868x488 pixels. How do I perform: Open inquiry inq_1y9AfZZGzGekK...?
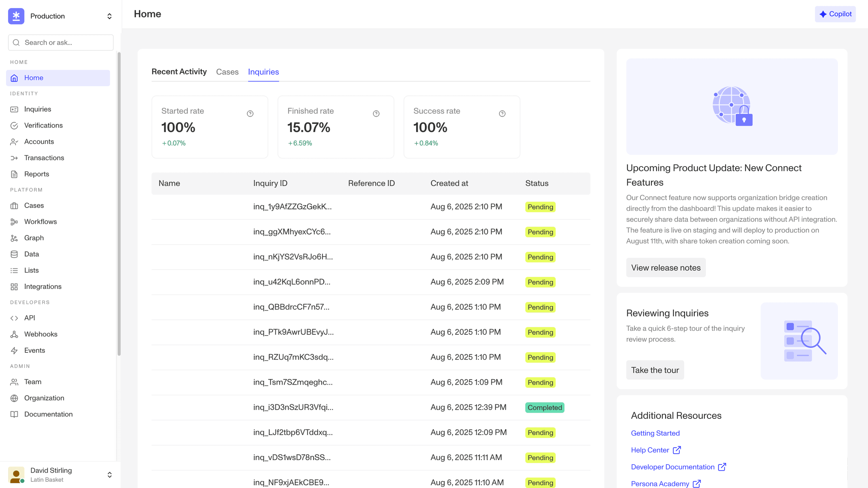tap(371, 207)
